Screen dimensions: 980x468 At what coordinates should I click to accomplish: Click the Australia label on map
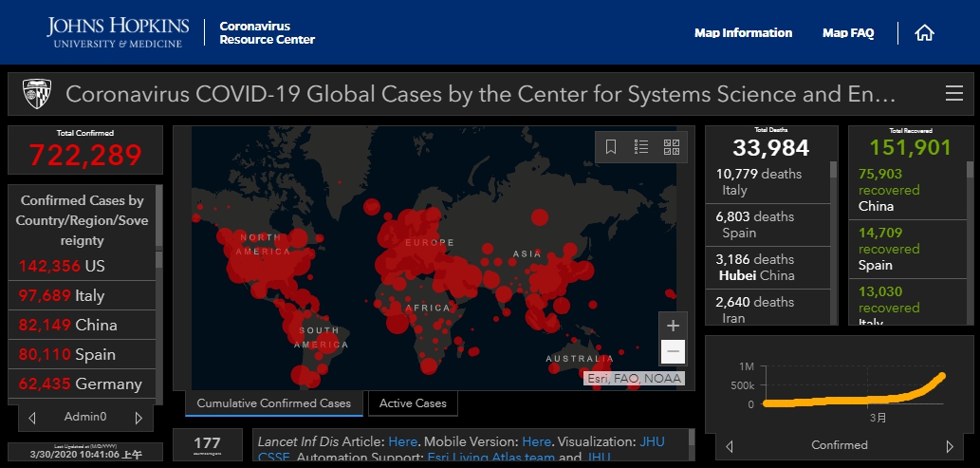coord(580,359)
